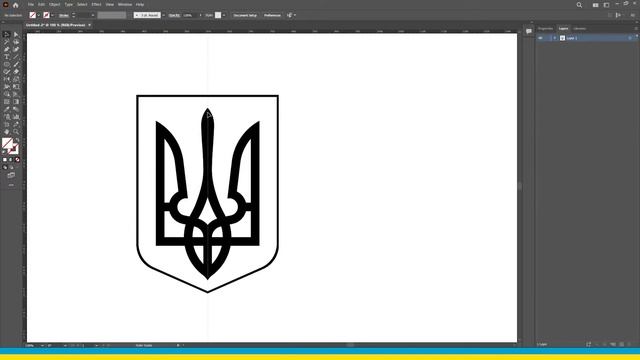640x360 pixels.
Task: Select the Eyedropper tool
Action: [x=7, y=109]
